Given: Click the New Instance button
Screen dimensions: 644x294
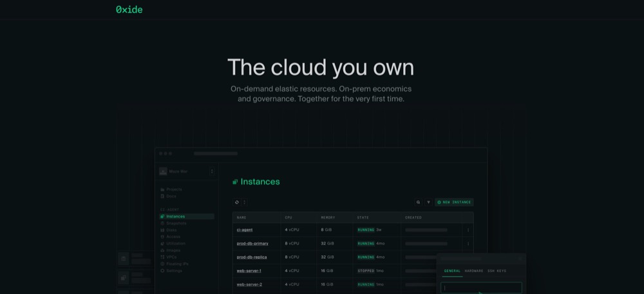Looking at the screenshot, I should (x=454, y=202).
